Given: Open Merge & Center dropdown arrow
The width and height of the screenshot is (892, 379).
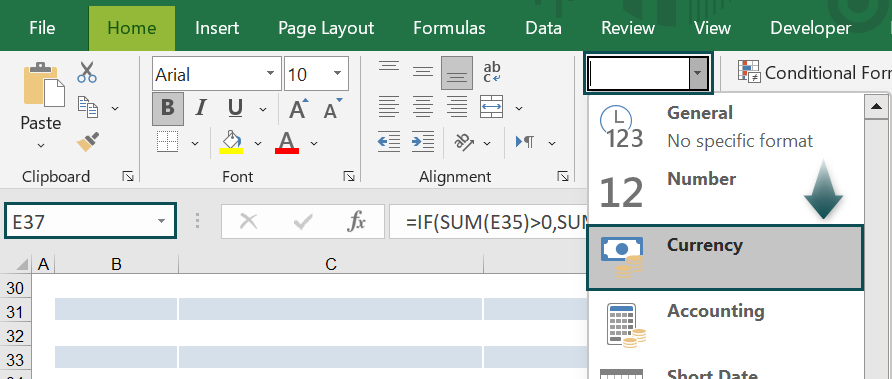Looking at the screenshot, I should [x=519, y=108].
